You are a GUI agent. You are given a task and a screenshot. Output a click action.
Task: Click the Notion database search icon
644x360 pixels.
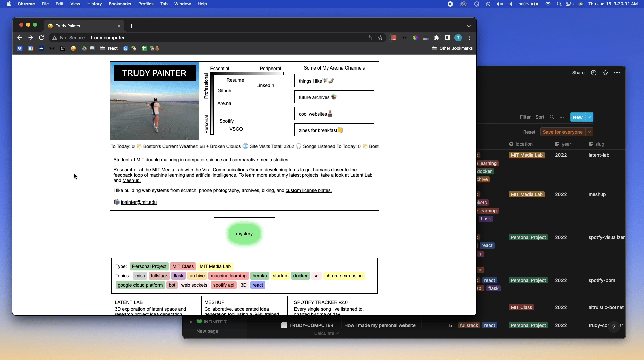552,117
